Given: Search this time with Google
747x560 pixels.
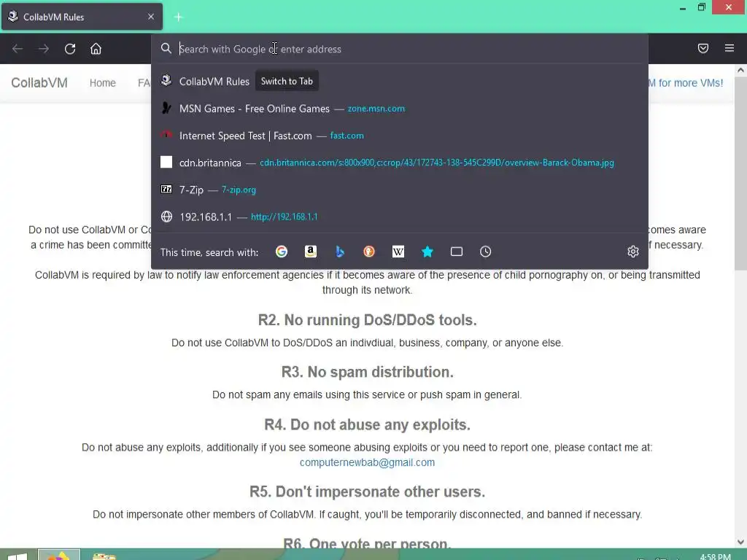Looking at the screenshot, I should (282, 252).
